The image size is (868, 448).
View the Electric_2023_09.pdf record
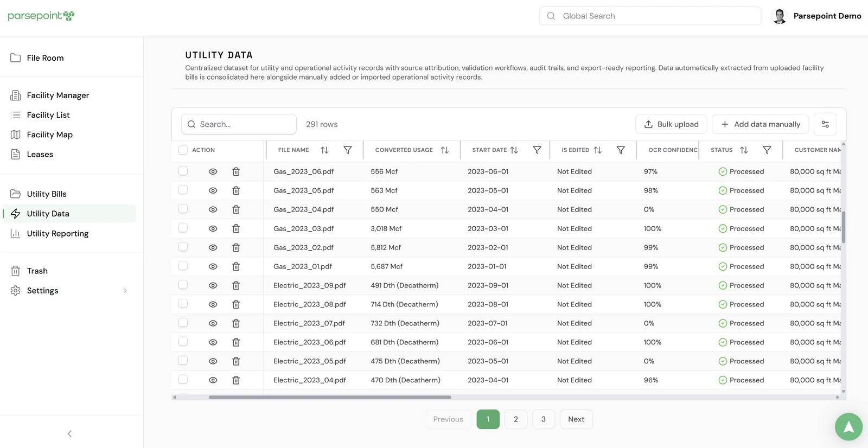tap(213, 285)
